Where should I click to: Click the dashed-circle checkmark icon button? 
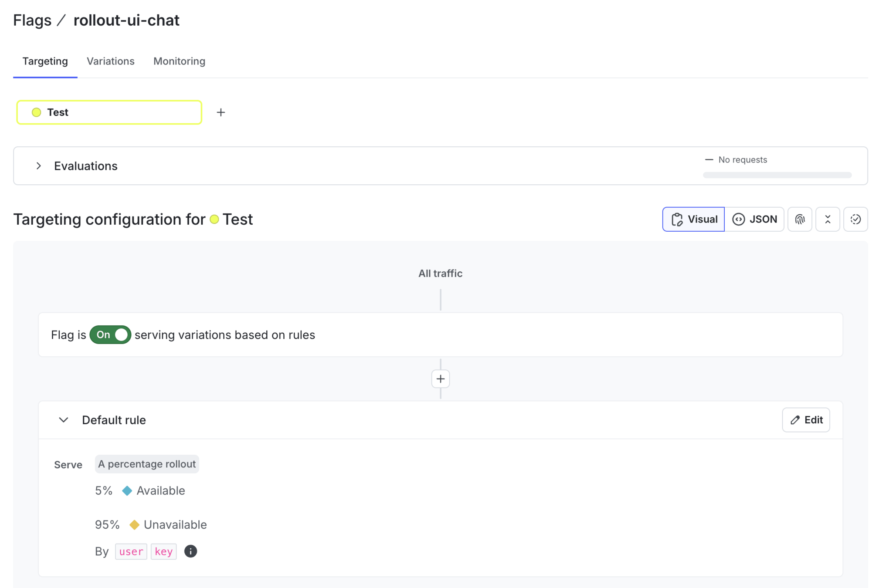(855, 219)
